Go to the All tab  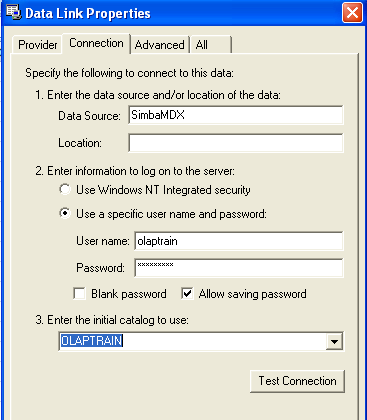point(210,45)
